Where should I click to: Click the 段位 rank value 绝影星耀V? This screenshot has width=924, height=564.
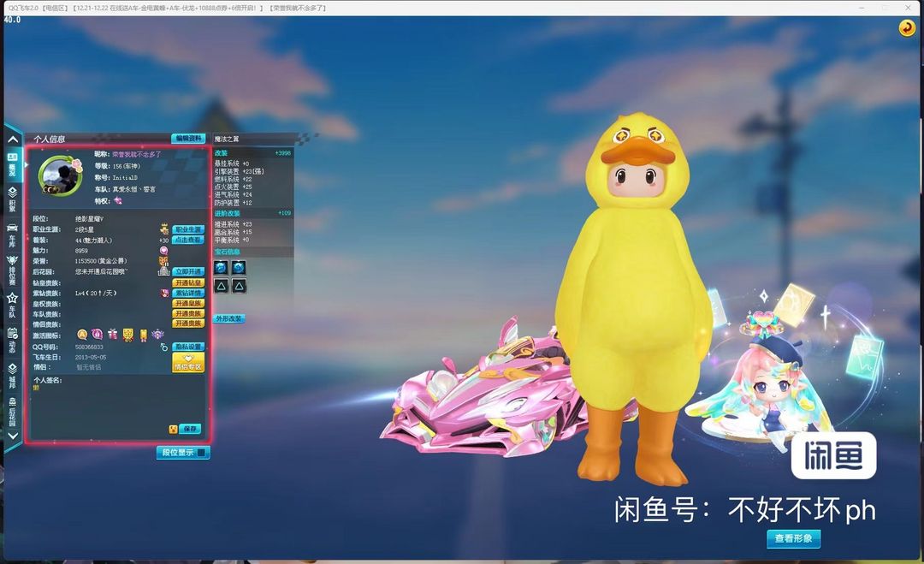point(89,218)
